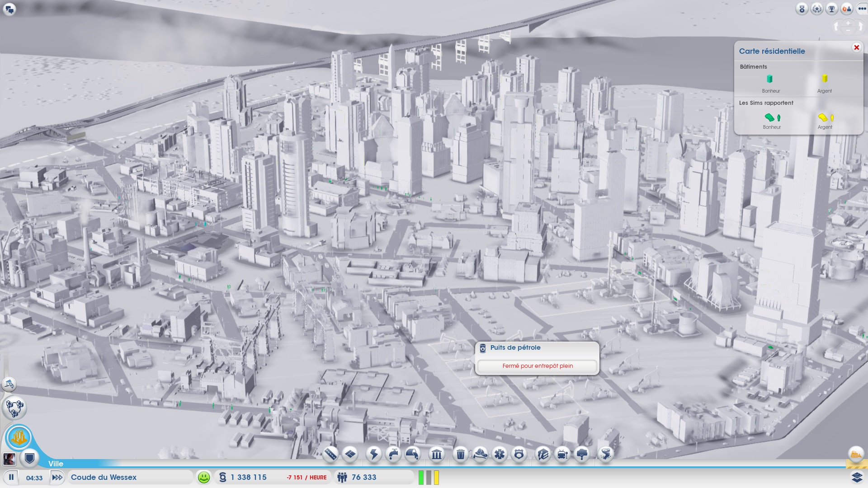Open the medal achievements icon
This screenshot has width=868, height=488.
(x=802, y=9)
